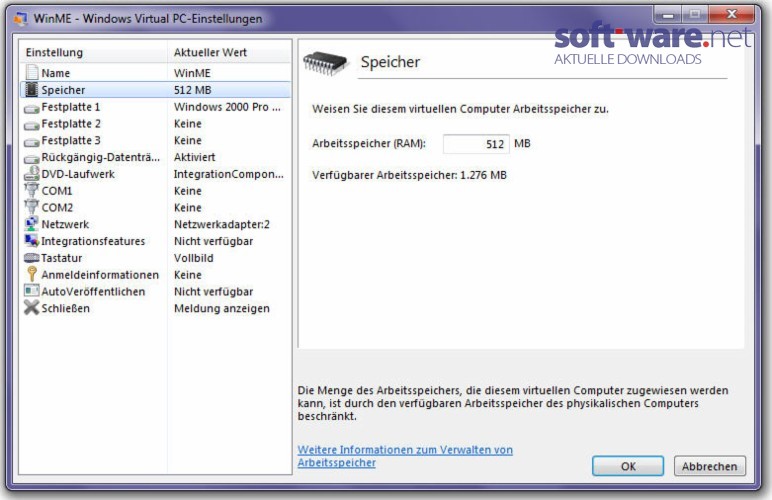Click the Netzwerk computer icon
Image resolution: width=772 pixels, height=500 pixels.
click(32, 224)
